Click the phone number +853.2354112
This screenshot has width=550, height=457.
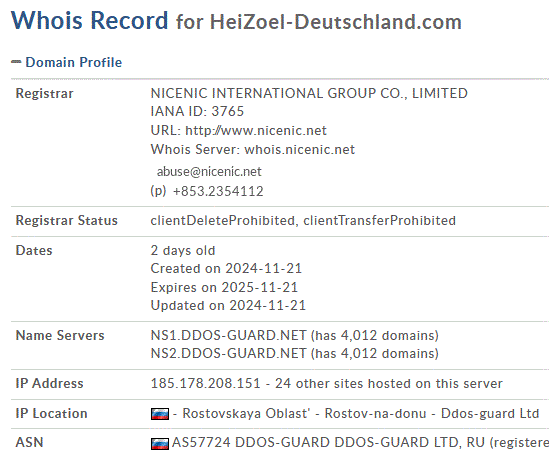(218, 191)
